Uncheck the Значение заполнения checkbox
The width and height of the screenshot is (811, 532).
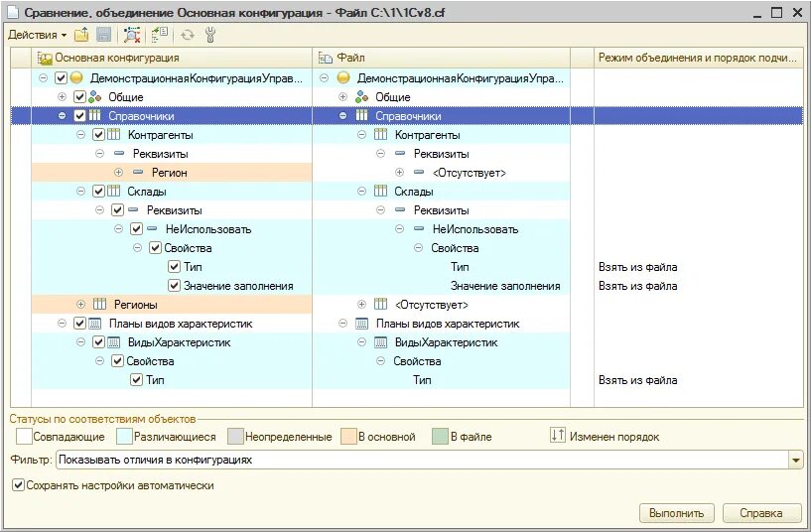pos(175,286)
